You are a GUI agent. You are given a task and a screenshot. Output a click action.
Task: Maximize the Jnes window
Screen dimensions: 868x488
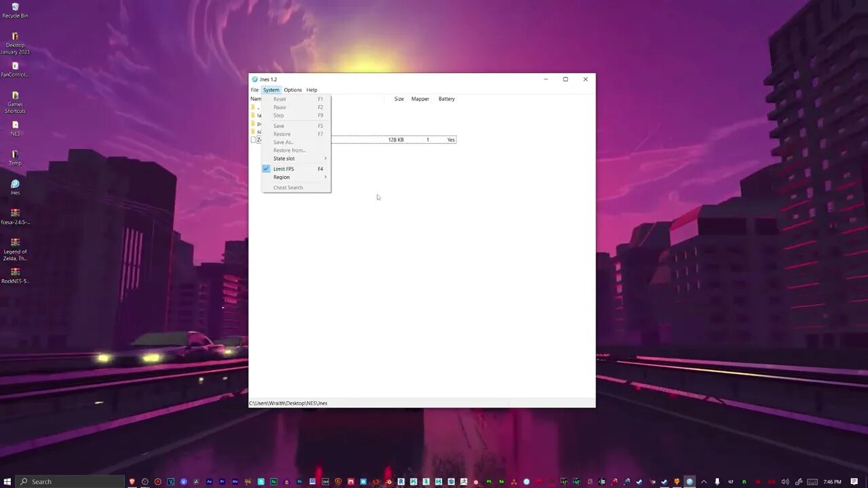[566, 79]
